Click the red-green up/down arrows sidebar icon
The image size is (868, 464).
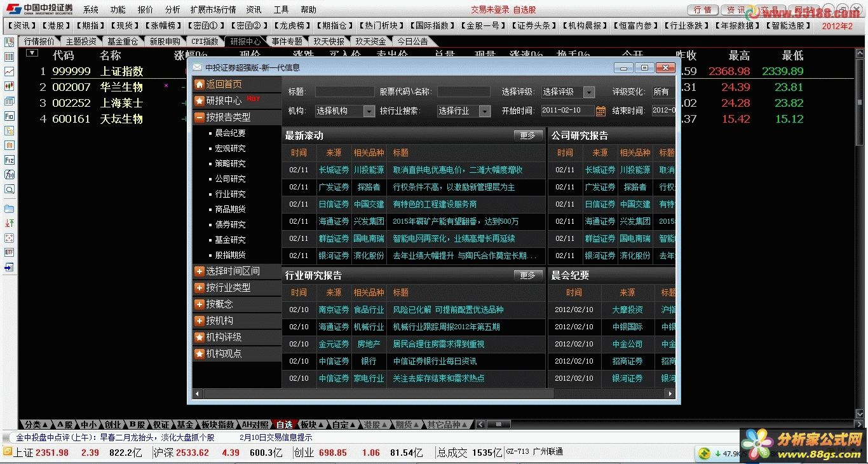point(9,223)
